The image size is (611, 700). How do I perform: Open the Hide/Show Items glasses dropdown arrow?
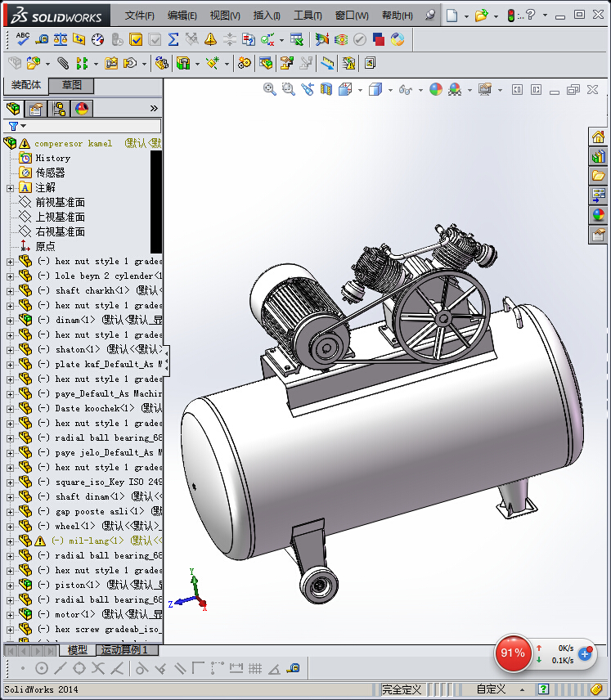pos(420,90)
